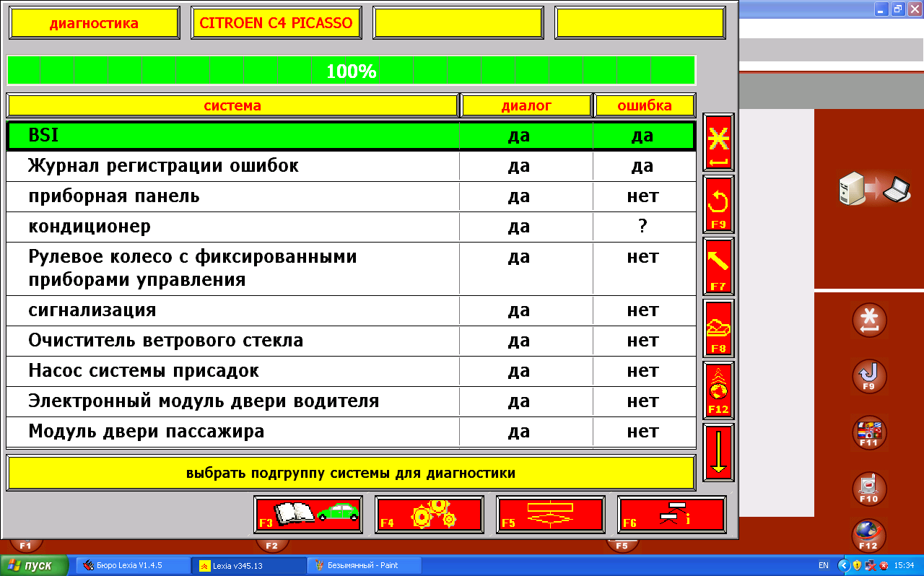The image size is (924, 576).
Task: Click the F3 manual book and car icon
Action: click(x=308, y=515)
